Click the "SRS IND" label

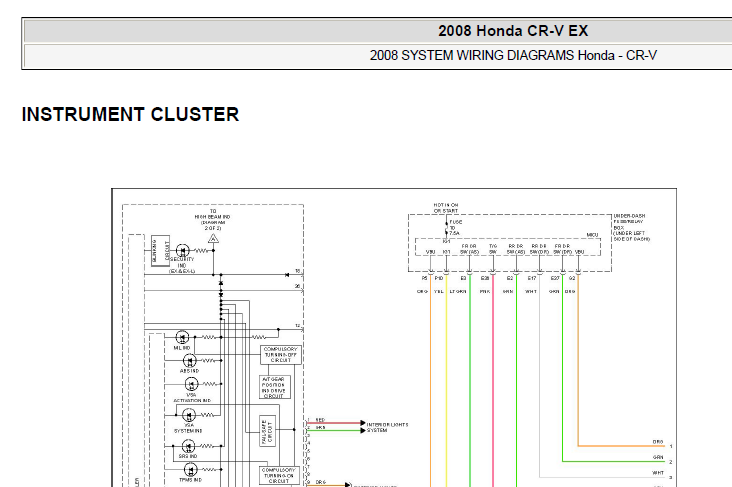(x=188, y=456)
